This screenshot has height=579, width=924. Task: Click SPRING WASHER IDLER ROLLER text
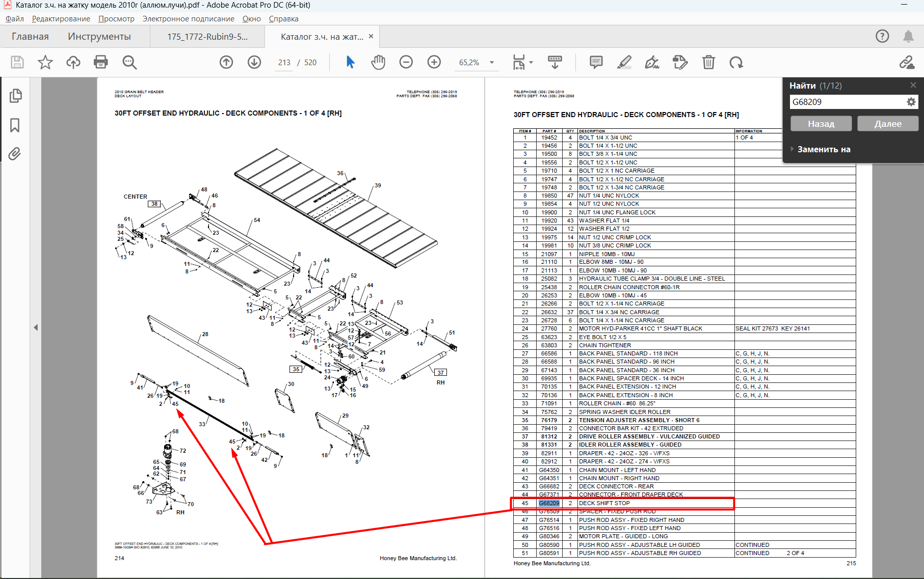tap(624, 412)
